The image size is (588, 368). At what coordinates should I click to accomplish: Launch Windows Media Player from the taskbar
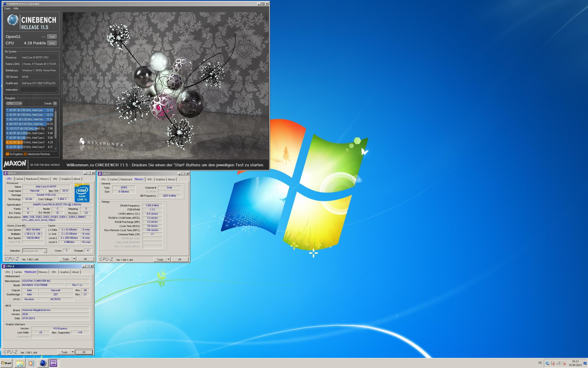coord(31,363)
